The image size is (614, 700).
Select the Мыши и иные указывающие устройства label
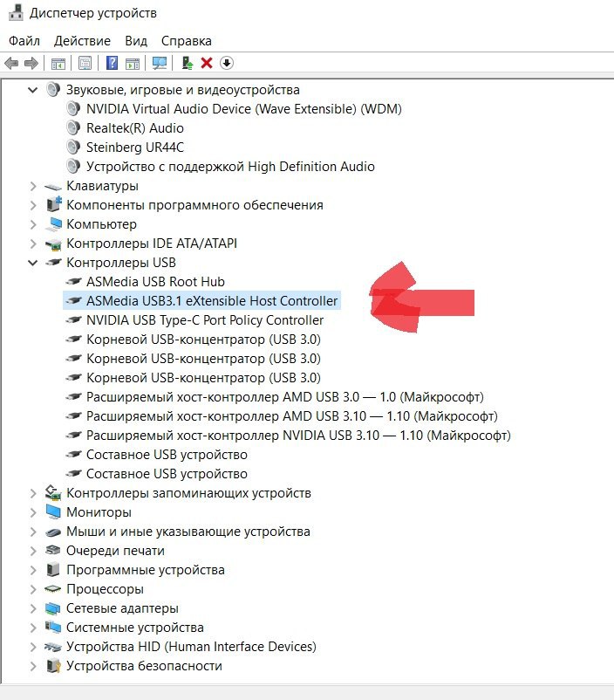click(x=188, y=532)
